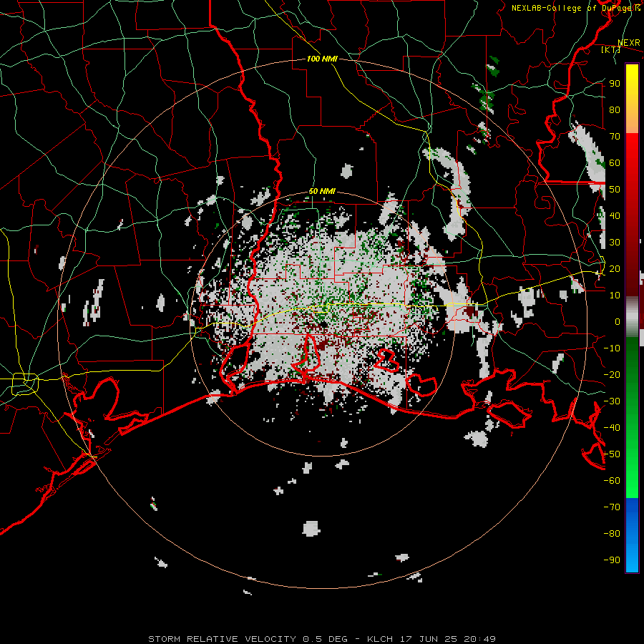This screenshot has width=644, height=644.
Task: Click the -50 value on the velocity scale
Action: point(612,454)
